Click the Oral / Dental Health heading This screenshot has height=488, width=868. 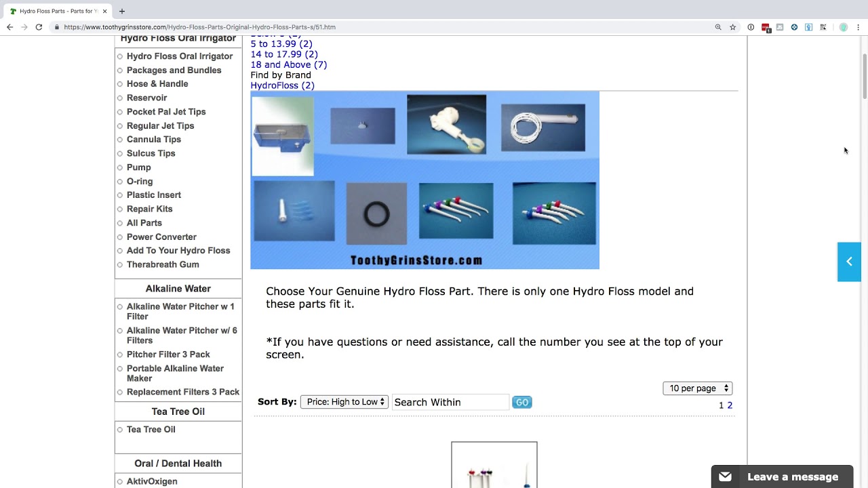178,464
